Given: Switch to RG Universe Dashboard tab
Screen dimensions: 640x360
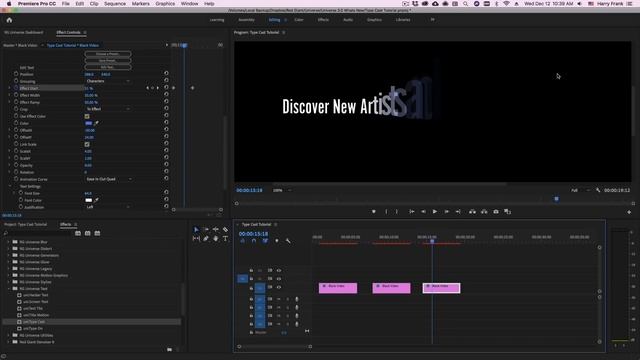Looking at the screenshot, I should point(23,32).
